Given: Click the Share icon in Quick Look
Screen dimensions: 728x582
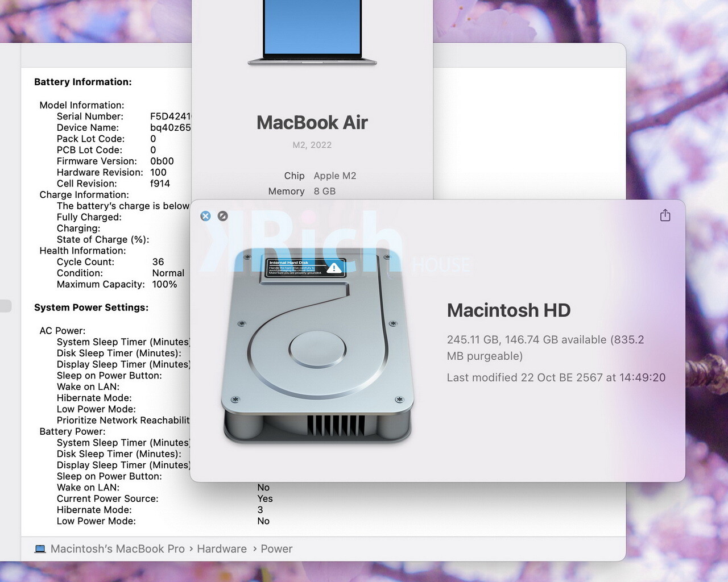Looking at the screenshot, I should coord(665,215).
